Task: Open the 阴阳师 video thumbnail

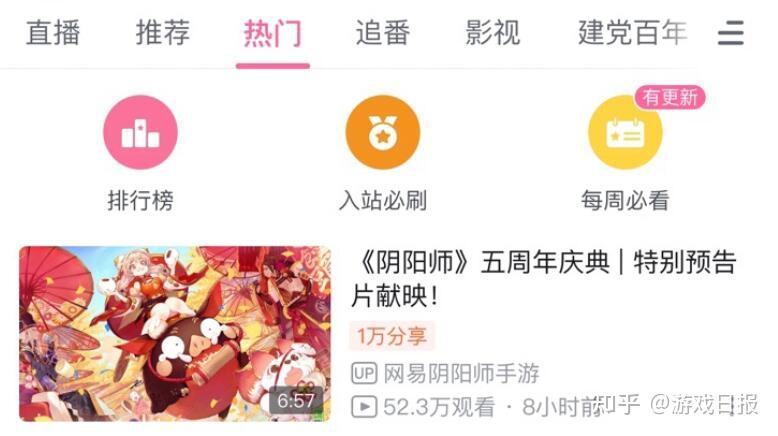Action: pos(175,334)
